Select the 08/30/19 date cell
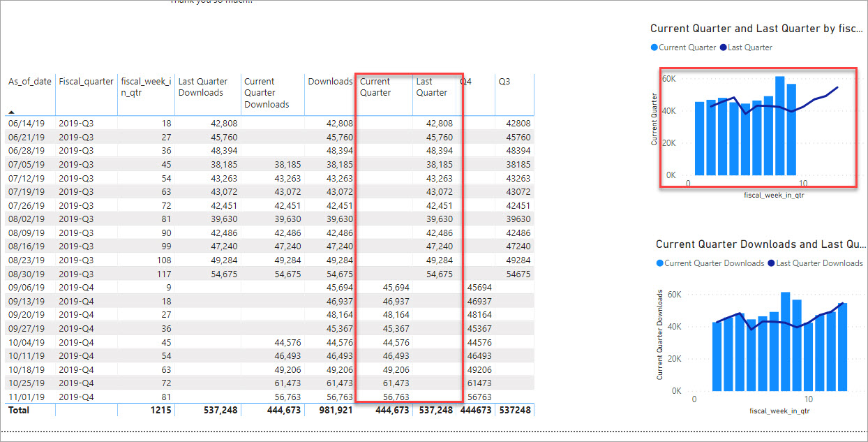The image size is (868, 442). coord(26,274)
